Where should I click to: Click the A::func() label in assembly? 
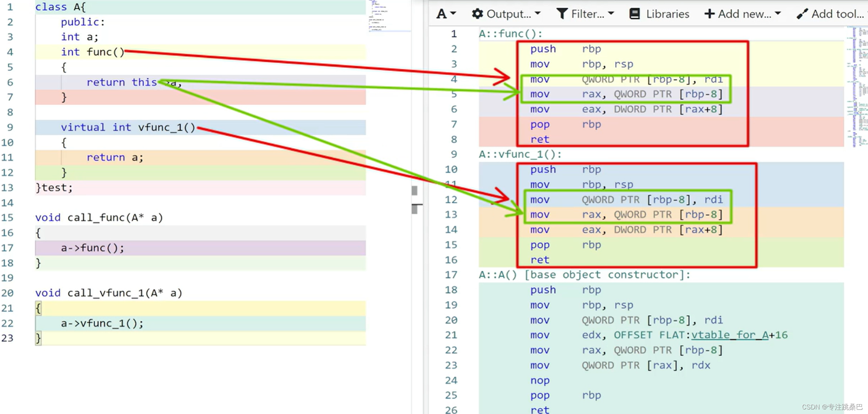pyautogui.click(x=510, y=34)
